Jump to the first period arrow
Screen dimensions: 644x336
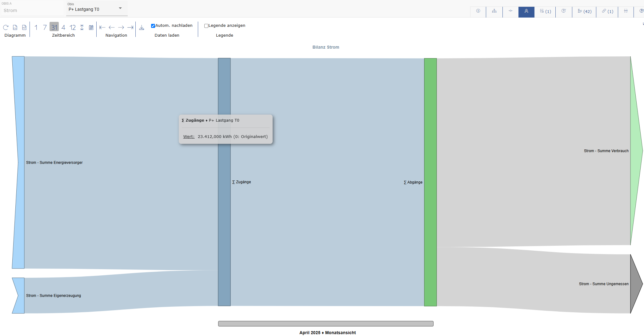coord(102,27)
